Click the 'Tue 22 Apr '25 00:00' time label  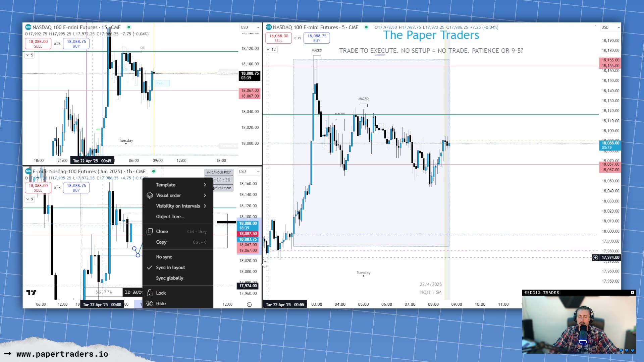coord(102,304)
